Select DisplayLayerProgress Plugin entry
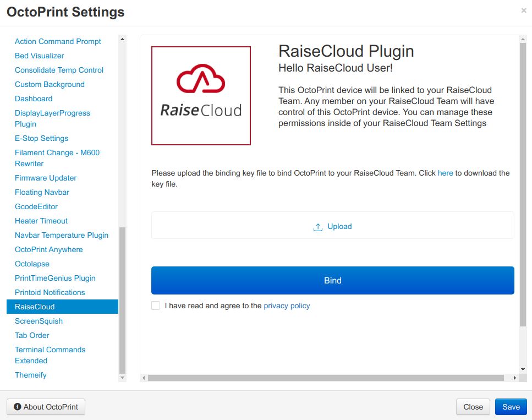Screen dimensions: 532x420 tap(52, 118)
